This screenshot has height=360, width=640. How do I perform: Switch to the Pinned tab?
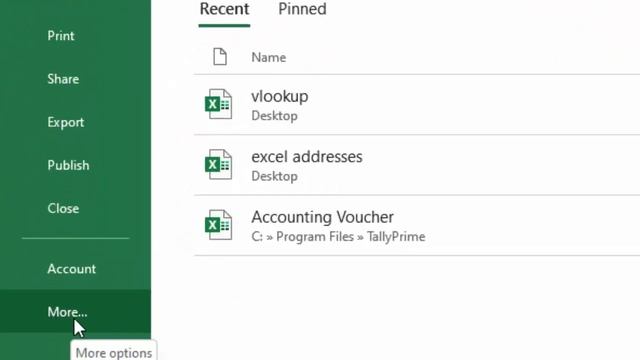tap(302, 9)
